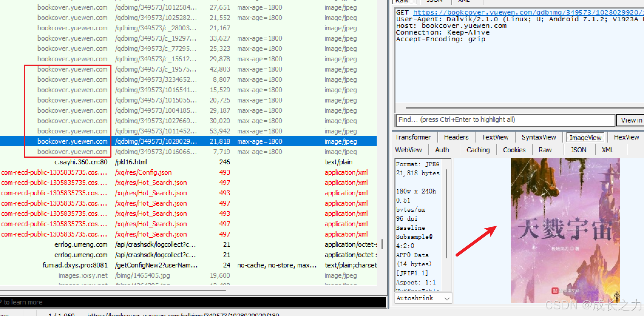Select session row /qdbimg/349573/1016541...
This screenshot has height=316, width=644.
coord(188,90)
